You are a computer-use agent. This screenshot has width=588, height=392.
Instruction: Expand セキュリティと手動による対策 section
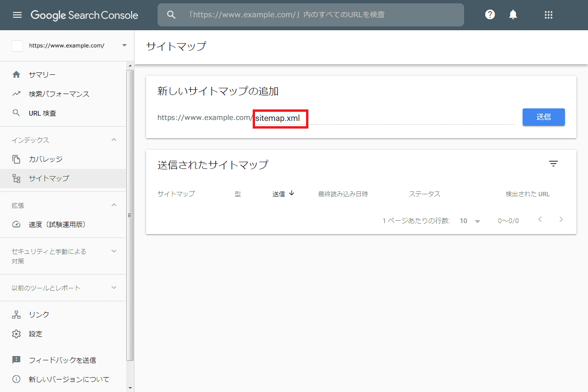(113, 250)
